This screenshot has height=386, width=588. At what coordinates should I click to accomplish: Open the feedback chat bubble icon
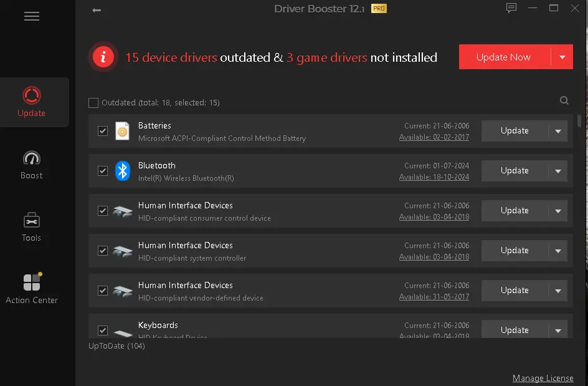[x=511, y=8]
